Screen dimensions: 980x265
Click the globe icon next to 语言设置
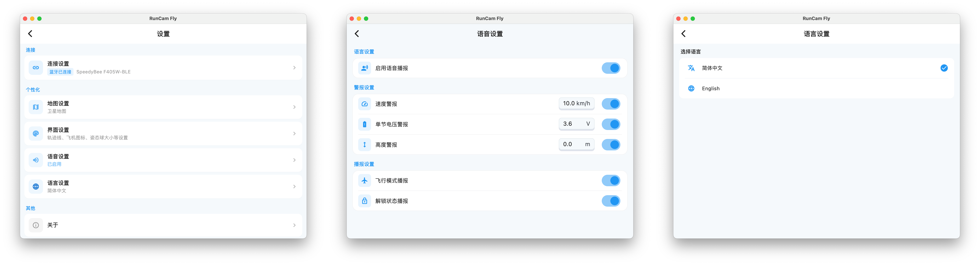[x=35, y=186]
